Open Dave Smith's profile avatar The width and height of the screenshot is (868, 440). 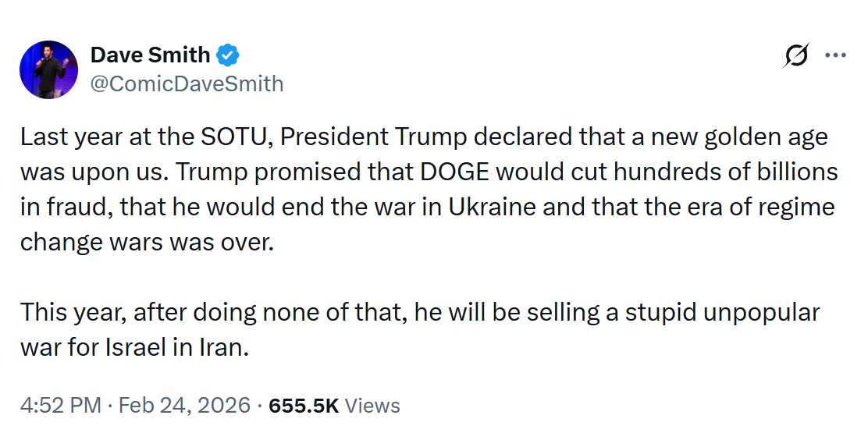pyautogui.click(x=48, y=70)
